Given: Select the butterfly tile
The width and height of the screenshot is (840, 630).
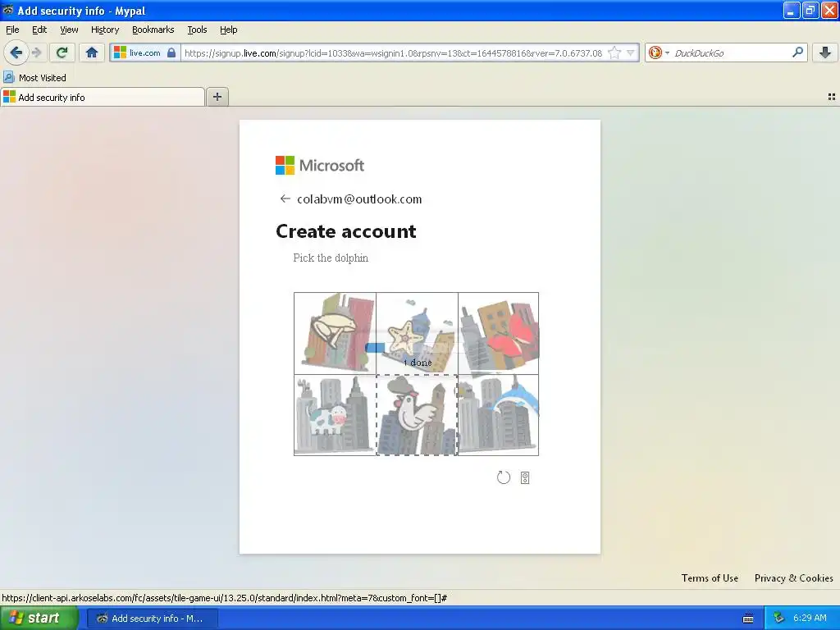Looking at the screenshot, I should coord(498,333).
